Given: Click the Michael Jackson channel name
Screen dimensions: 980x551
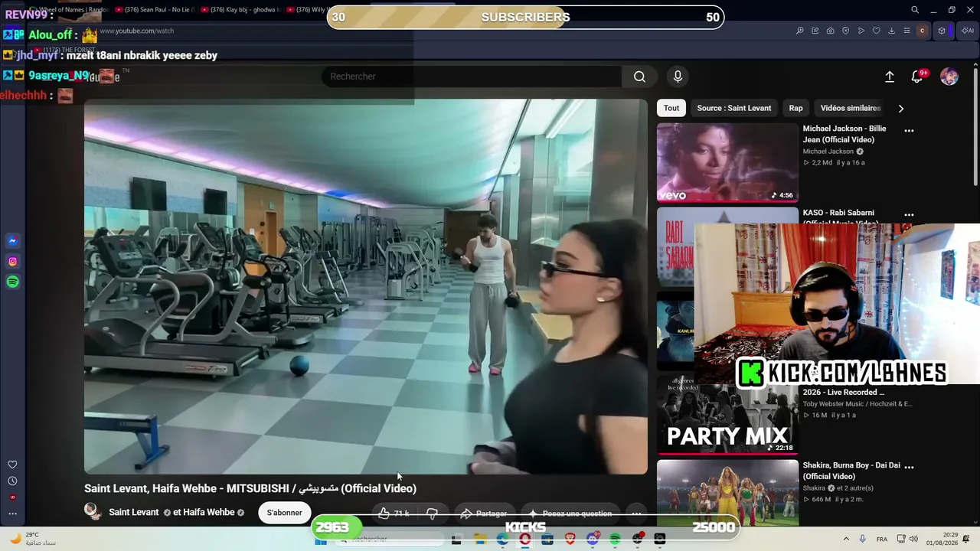Looking at the screenshot, I should tap(828, 152).
